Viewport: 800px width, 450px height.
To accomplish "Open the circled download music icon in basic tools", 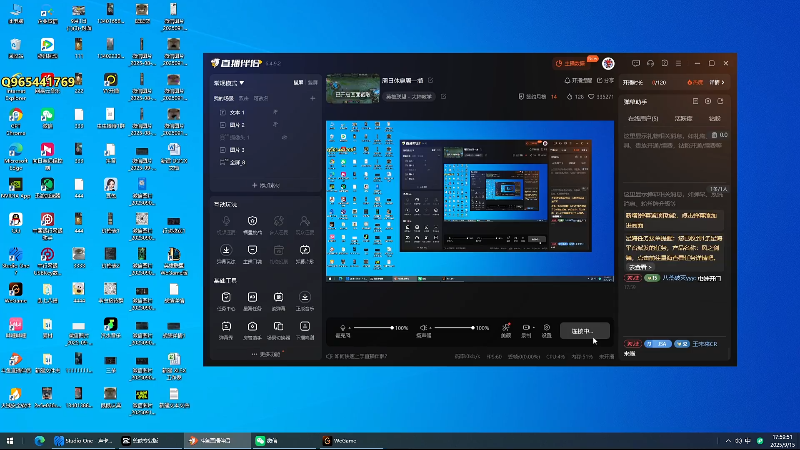I will pyautogui.click(x=305, y=297).
